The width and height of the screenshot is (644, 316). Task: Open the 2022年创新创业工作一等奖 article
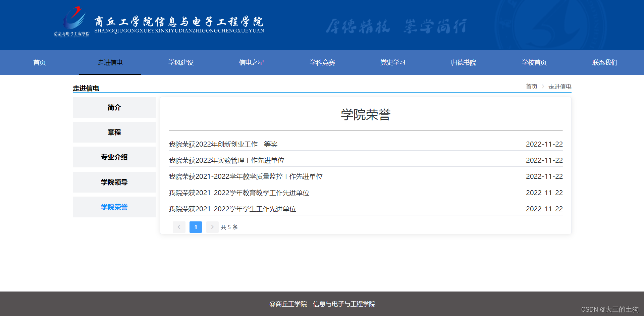223,144
